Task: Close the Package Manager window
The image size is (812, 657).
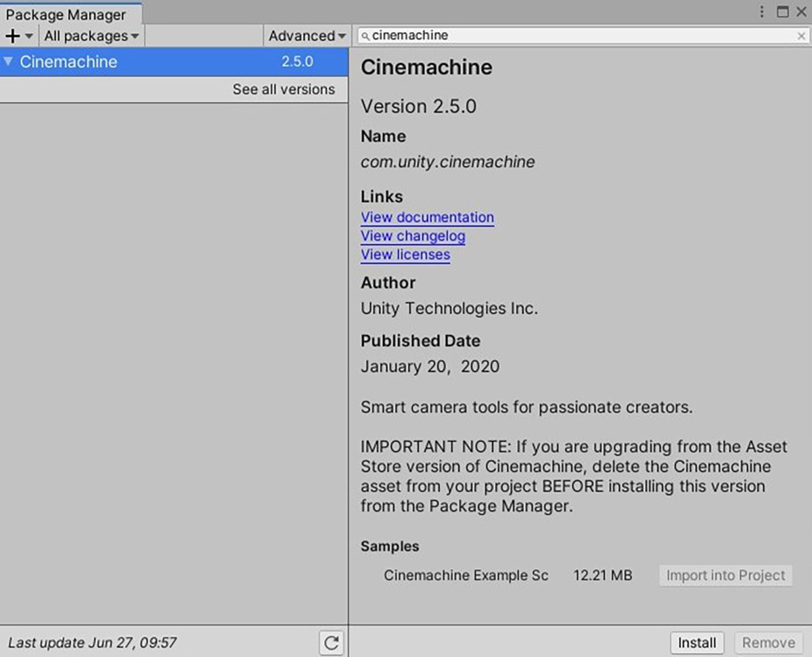Action: tap(801, 12)
